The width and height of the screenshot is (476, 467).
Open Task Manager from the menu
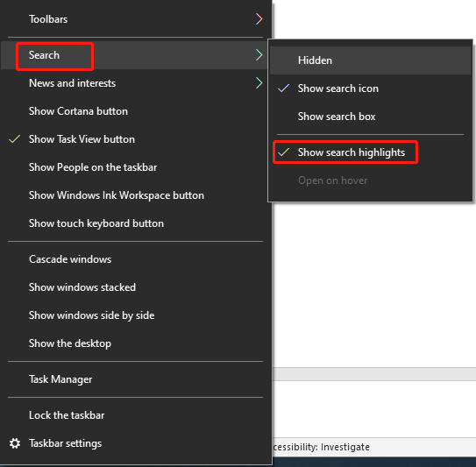click(x=135, y=379)
